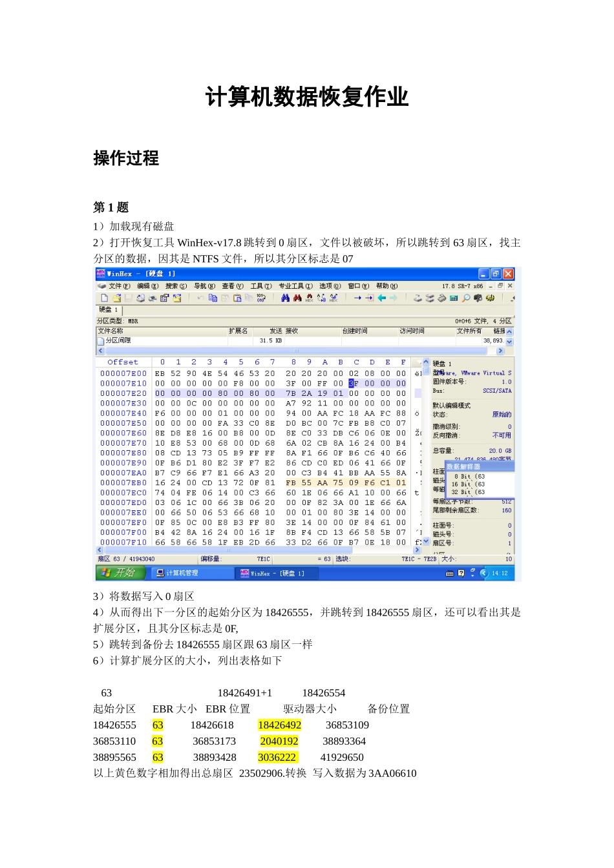Click the Properties toolbar icon
614x868 pixels.
[164, 298]
